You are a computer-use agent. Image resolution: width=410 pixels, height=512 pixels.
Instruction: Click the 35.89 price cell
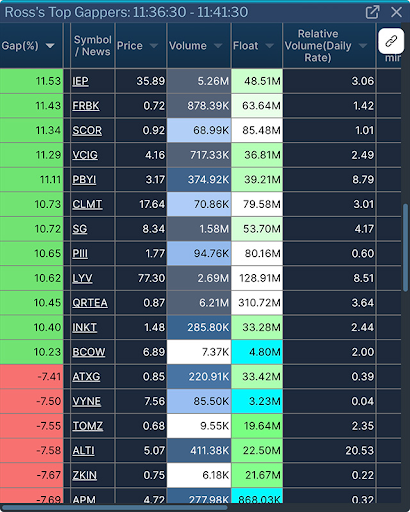141,81
